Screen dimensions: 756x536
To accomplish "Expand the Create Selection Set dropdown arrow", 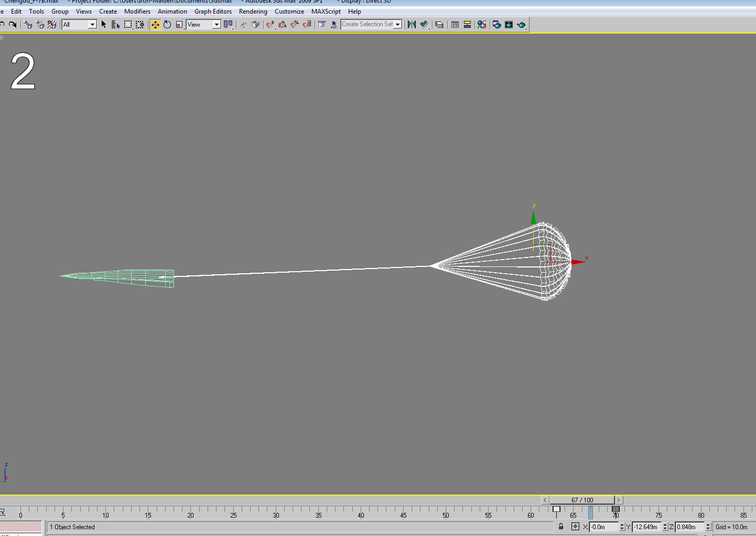I will (x=398, y=25).
